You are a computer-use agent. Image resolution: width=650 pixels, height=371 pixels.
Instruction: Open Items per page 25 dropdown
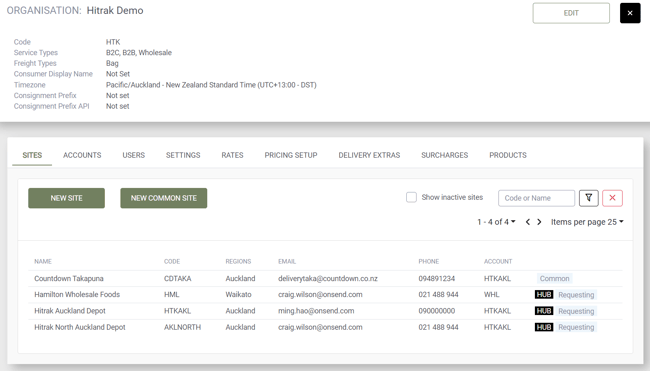coord(587,222)
